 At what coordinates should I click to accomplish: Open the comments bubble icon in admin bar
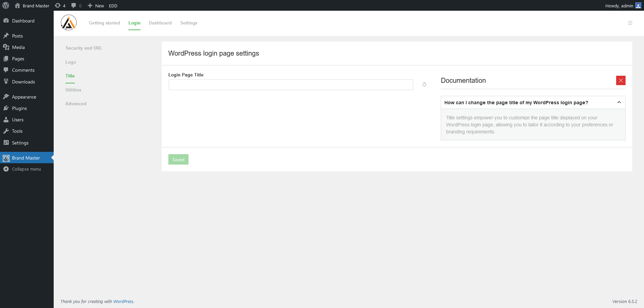(x=73, y=5)
